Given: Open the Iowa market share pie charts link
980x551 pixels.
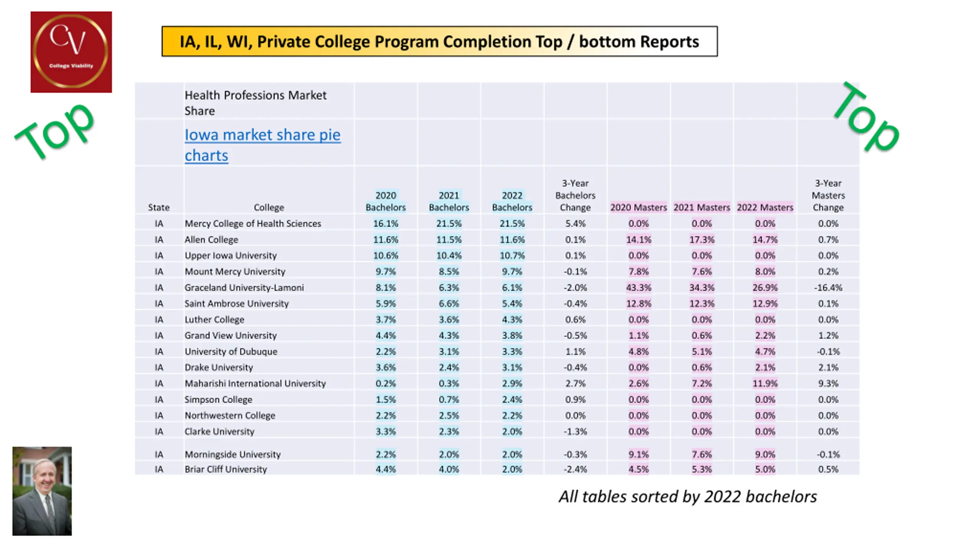Looking at the screenshot, I should [262, 145].
